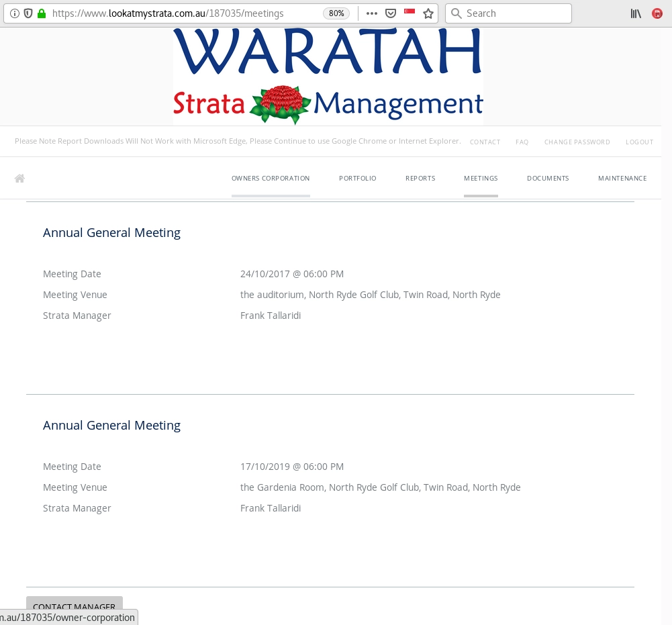Click the Waratah Strata Management logo

[x=328, y=77]
